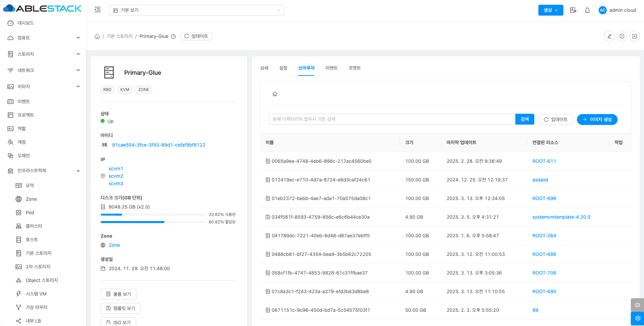The width and height of the screenshot is (644, 326).
Task: Click the directory prefix search field
Action: tap(391, 119)
